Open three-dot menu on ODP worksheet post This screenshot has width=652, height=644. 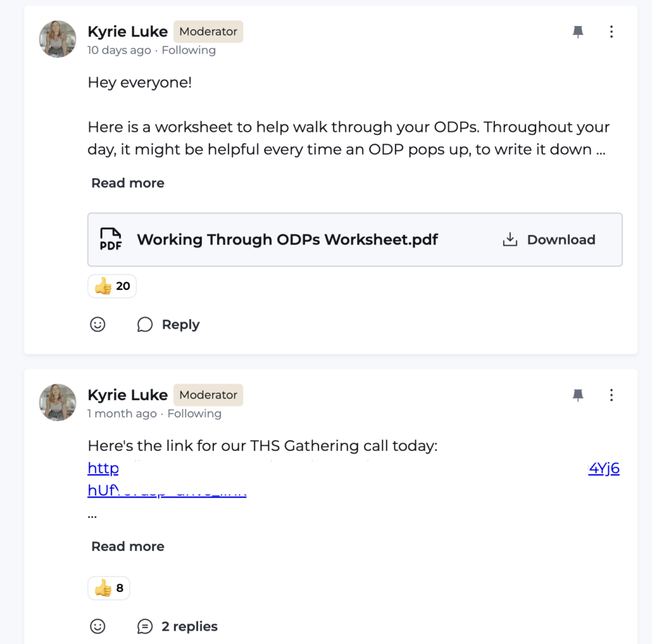click(x=611, y=32)
